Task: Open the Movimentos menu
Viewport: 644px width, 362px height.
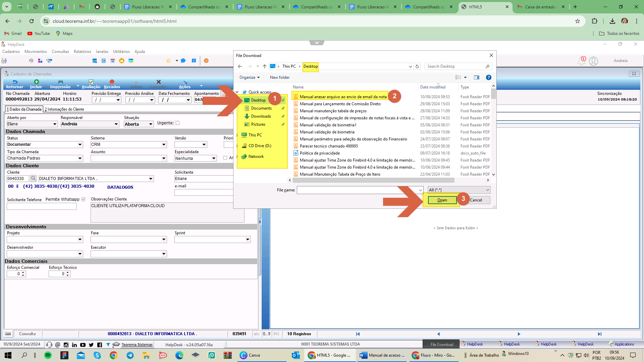Action: coord(36,52)
